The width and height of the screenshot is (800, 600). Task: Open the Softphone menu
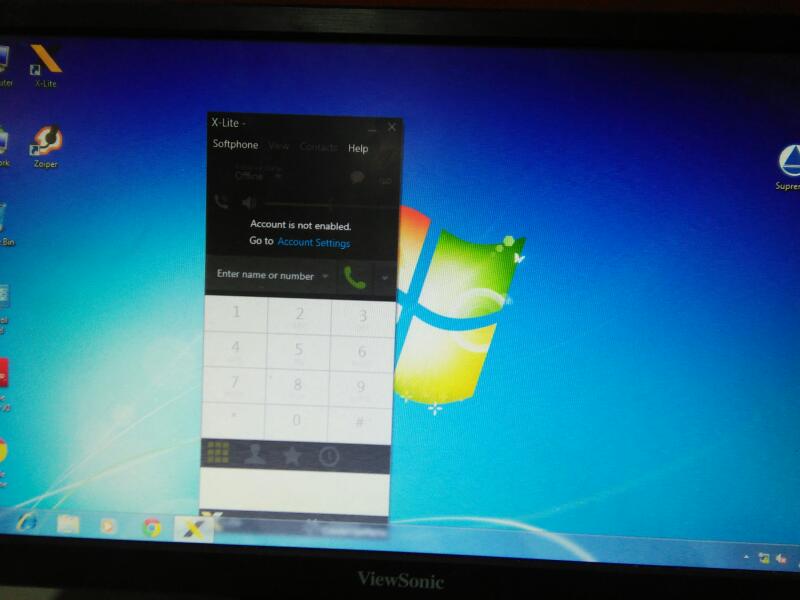coord(235,145)
